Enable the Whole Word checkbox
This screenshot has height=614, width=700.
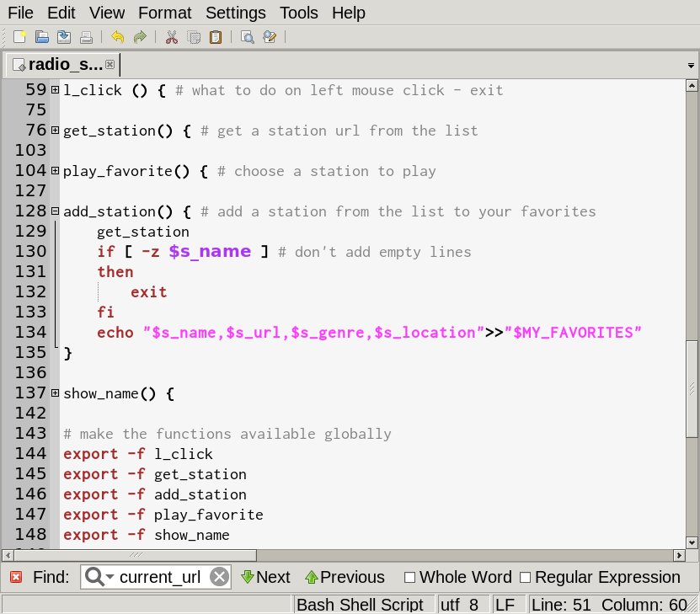[409, 578]
